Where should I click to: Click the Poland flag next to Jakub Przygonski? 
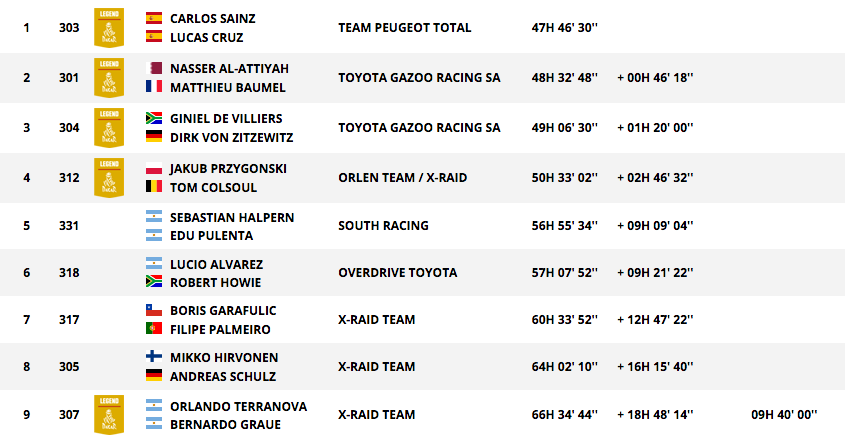point(154,168)
